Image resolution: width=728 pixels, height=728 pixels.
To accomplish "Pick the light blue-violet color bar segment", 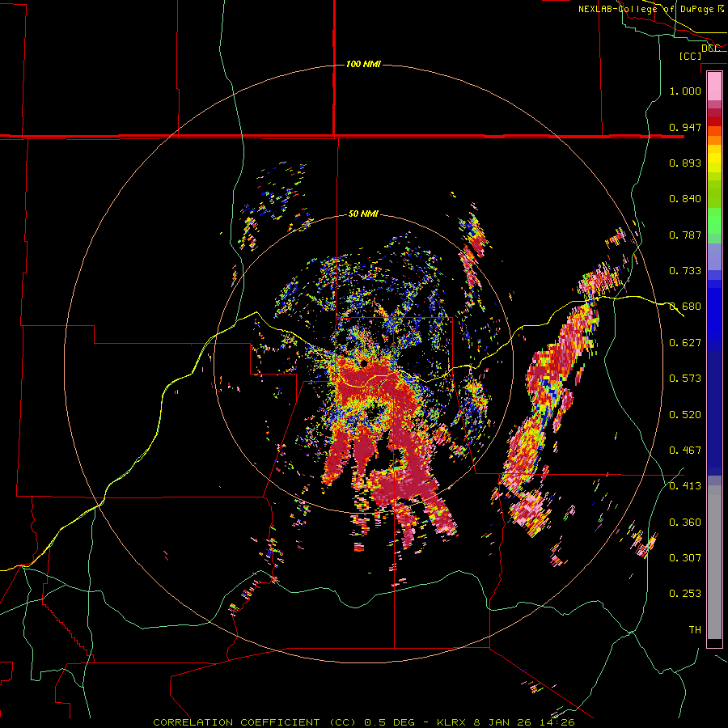I will [x=714, y=256].
